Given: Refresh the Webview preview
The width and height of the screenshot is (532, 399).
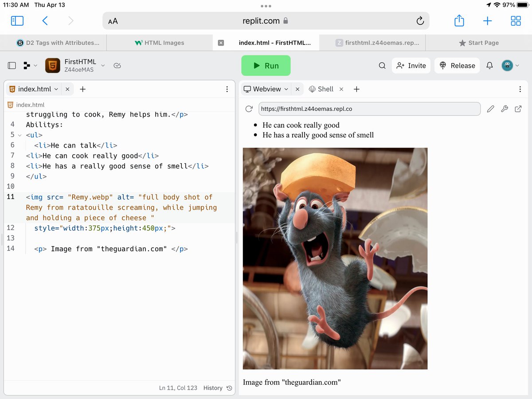Looking at the screenshot, I should point(249,109).
